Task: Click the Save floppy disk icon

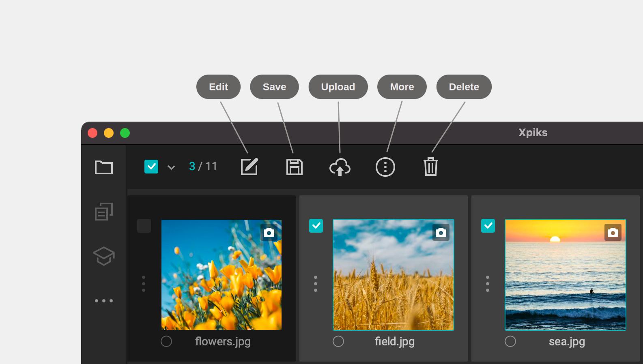Action: tap(295, 167)
